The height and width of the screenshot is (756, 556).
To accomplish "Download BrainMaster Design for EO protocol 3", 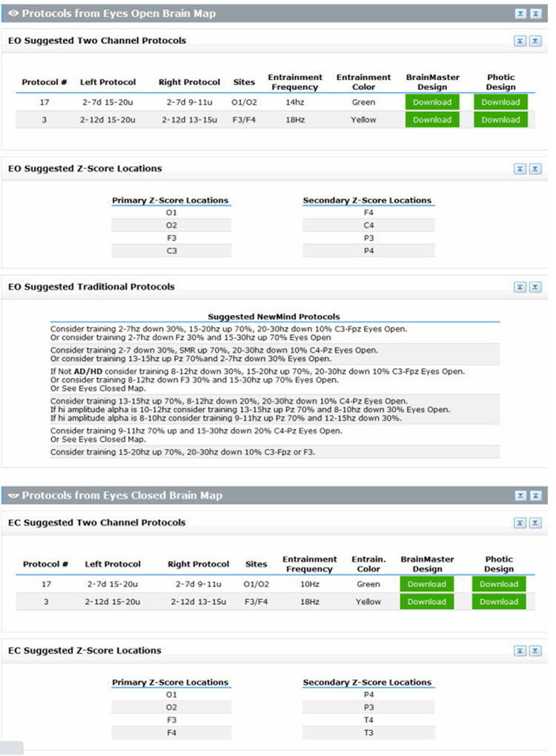I will point(432,120).
